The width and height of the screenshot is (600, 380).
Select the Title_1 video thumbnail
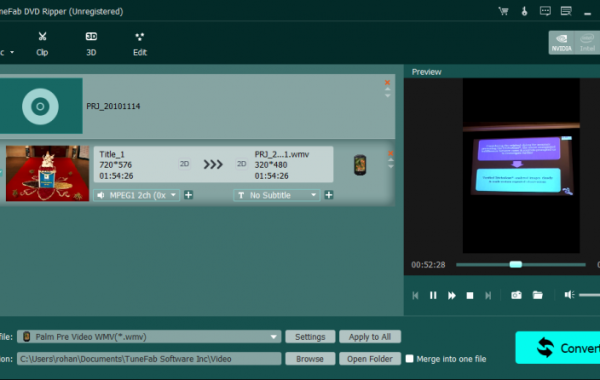[x=47, y=173]
